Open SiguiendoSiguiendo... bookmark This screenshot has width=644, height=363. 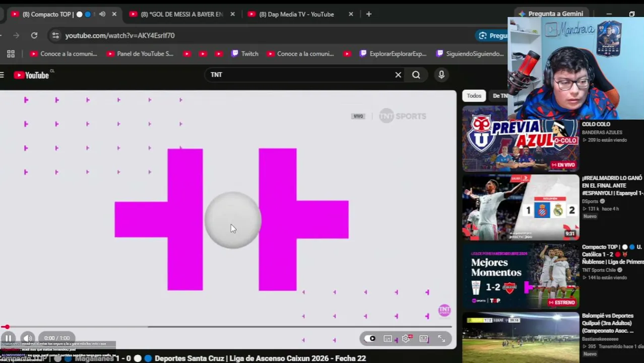470,54
